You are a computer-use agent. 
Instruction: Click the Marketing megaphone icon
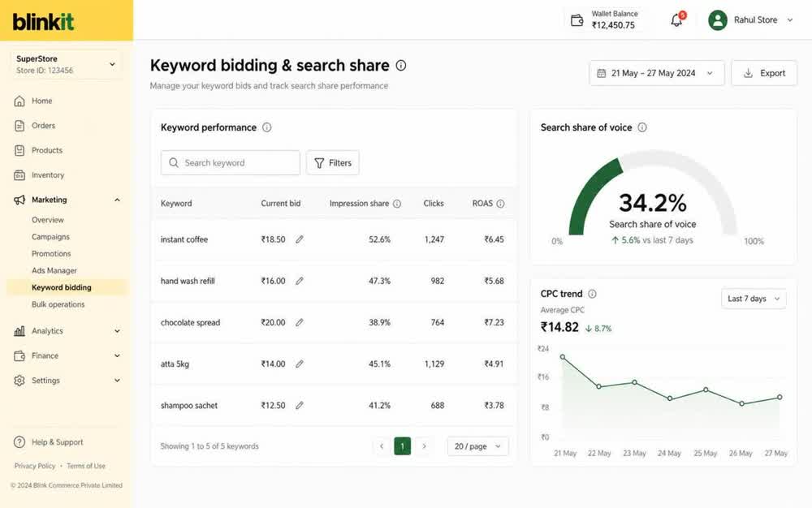coord(19,200)
